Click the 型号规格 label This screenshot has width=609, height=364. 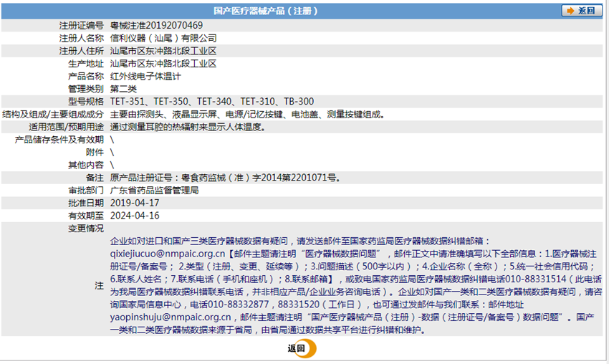point(86,102)
